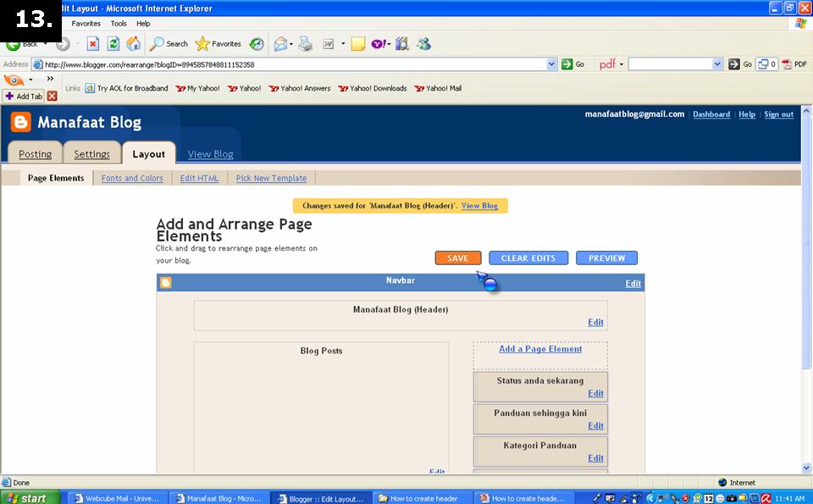Click the pop-up blocker counter icon
This screenshot has width=813, height=504.
[x=767, y=64]
